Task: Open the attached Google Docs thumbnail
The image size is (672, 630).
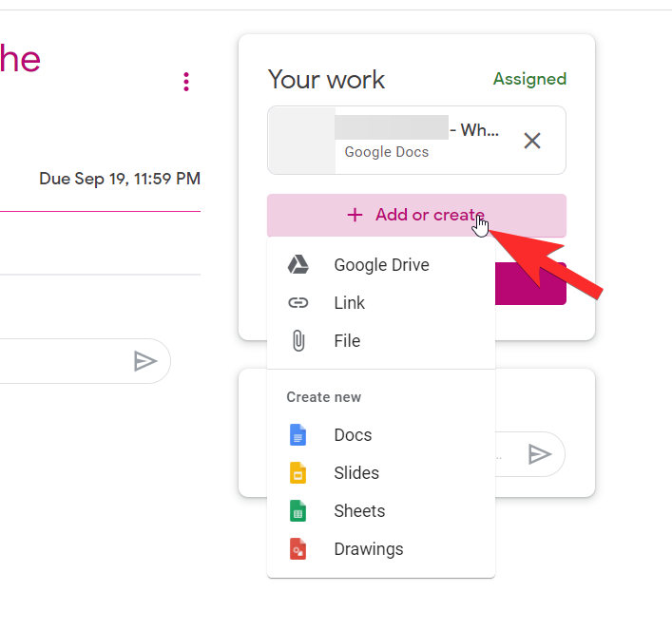Action: [x=301, y=141]
